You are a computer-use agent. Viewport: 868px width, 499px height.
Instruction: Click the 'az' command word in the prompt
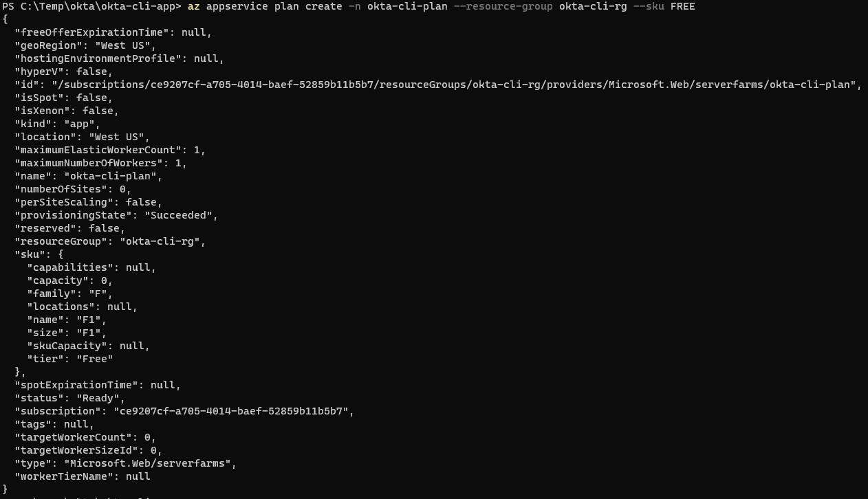click(193, 6)
